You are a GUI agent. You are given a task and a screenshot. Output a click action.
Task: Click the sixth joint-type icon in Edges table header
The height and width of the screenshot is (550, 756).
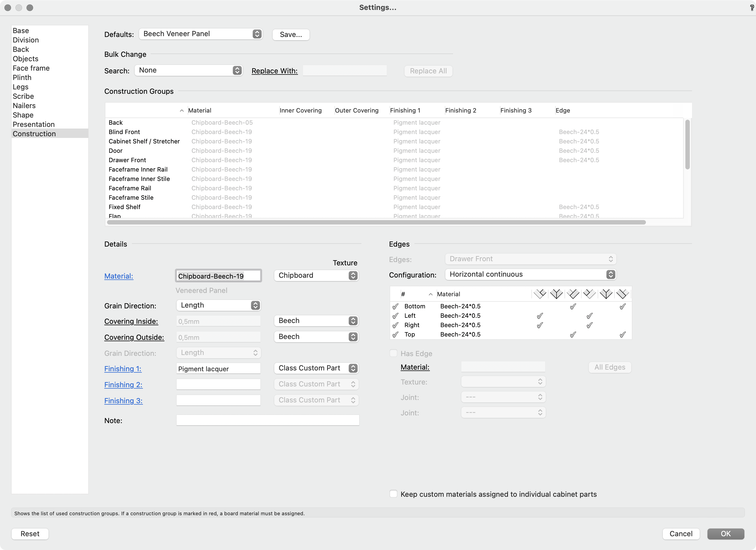tap(622, 294)
